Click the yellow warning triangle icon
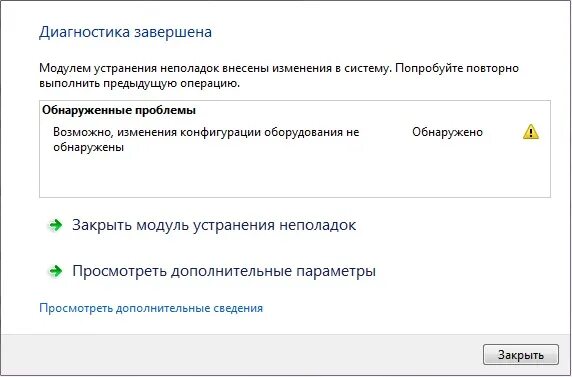 (x=531, y=132)
